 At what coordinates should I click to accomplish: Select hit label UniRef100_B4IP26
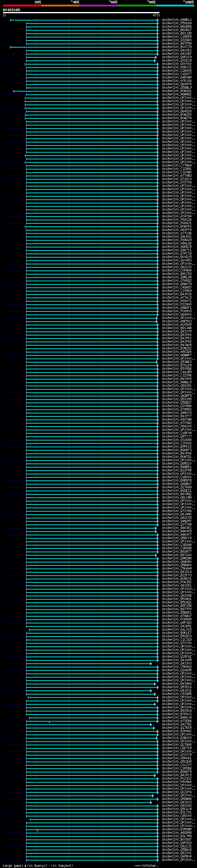tap(176, 294)
